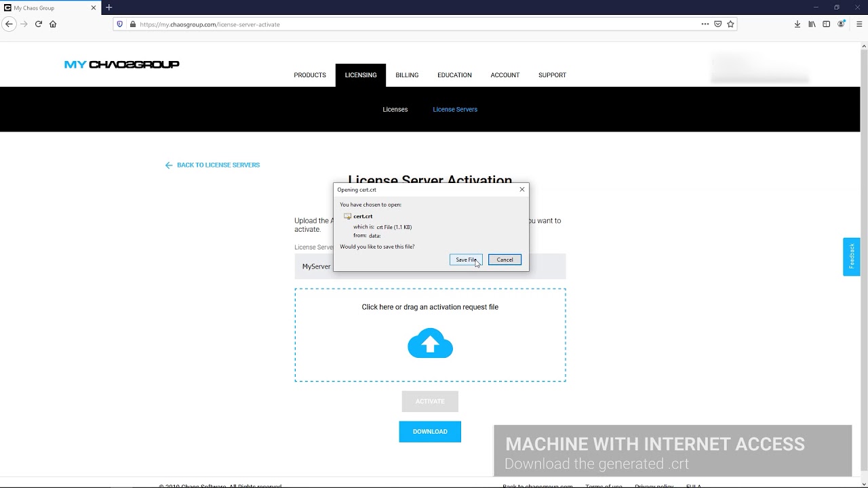
Task: Open the EDUCATION menu
Action: (454, 75)
